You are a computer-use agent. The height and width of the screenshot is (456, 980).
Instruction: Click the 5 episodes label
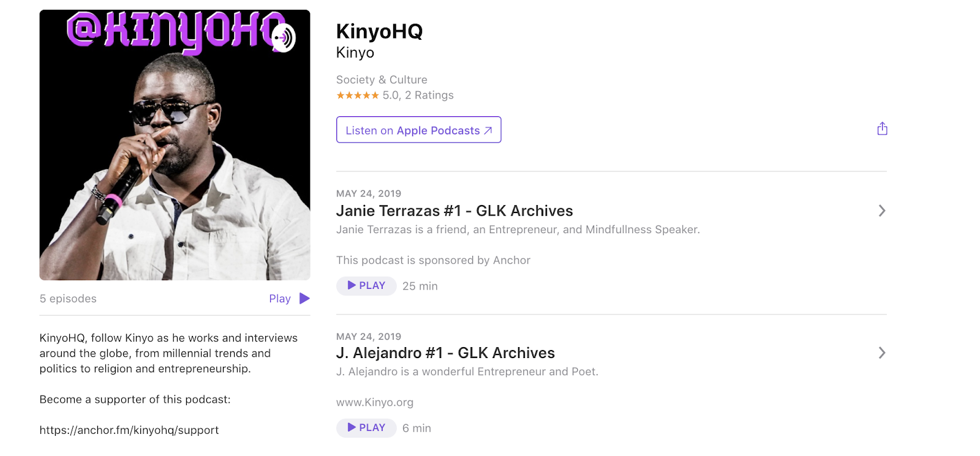click(x=68, y=299)
